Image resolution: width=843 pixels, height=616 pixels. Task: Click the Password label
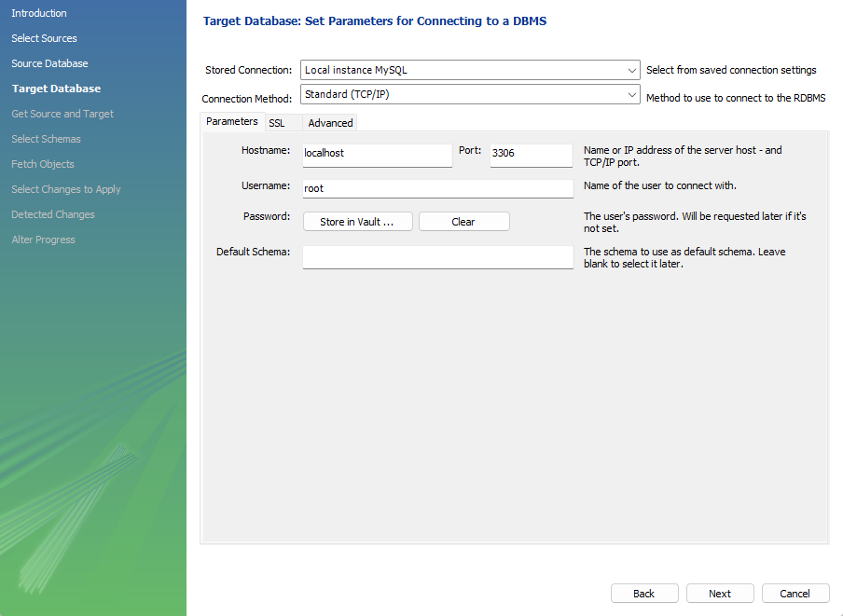coord(267,216)
